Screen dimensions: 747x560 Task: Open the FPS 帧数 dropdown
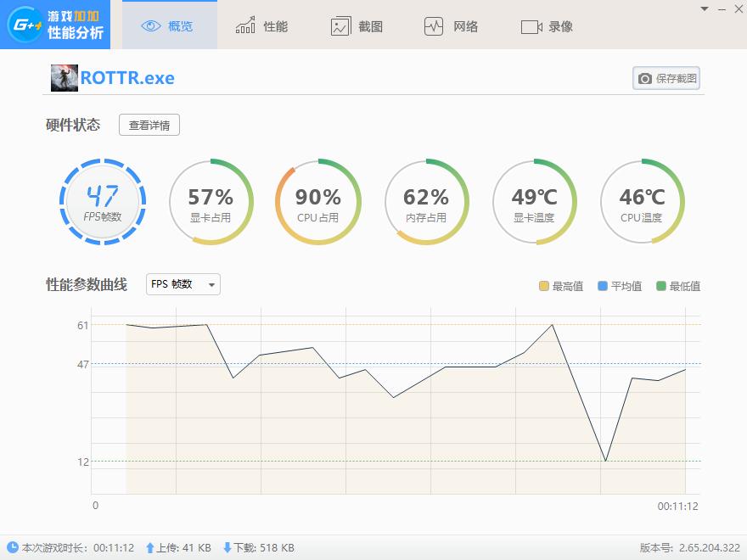tap(182, 285)
